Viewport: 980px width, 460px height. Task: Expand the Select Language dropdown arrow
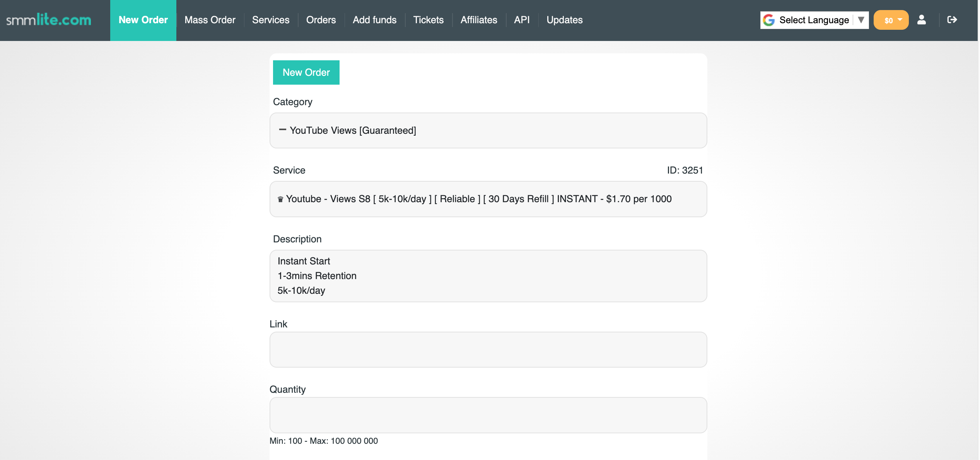(x=861, y=20)
